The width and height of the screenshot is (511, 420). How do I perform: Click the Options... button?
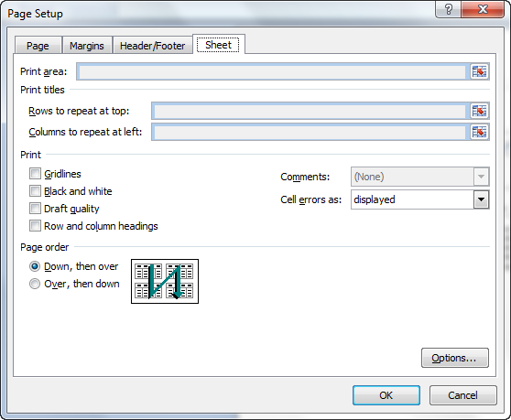pyautogui.click(x=455, y=358)
